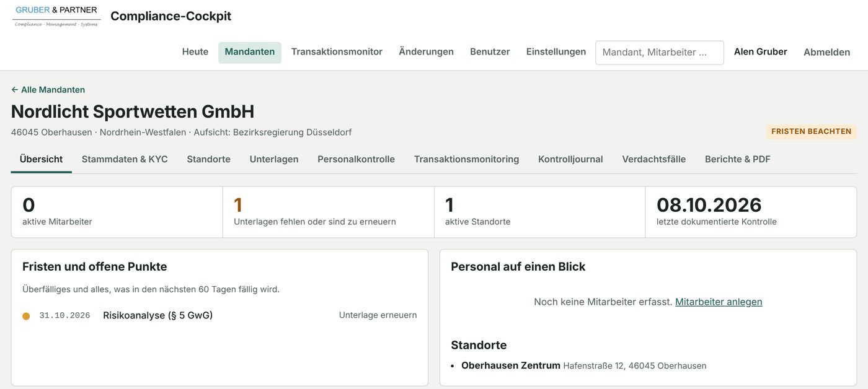Click the Aufsicht: Bezirksregierung Düsseldorf subtitle
Screen dimensions: 868x389
273,132
